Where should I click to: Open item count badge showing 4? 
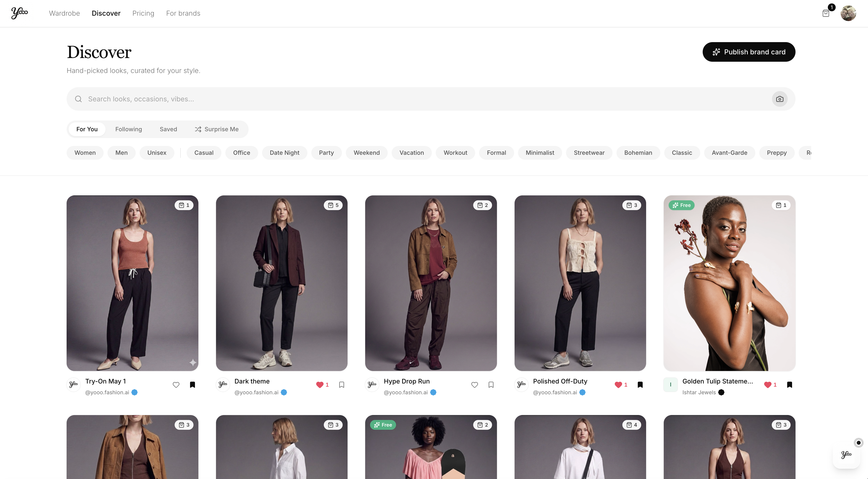coord(632,425)
